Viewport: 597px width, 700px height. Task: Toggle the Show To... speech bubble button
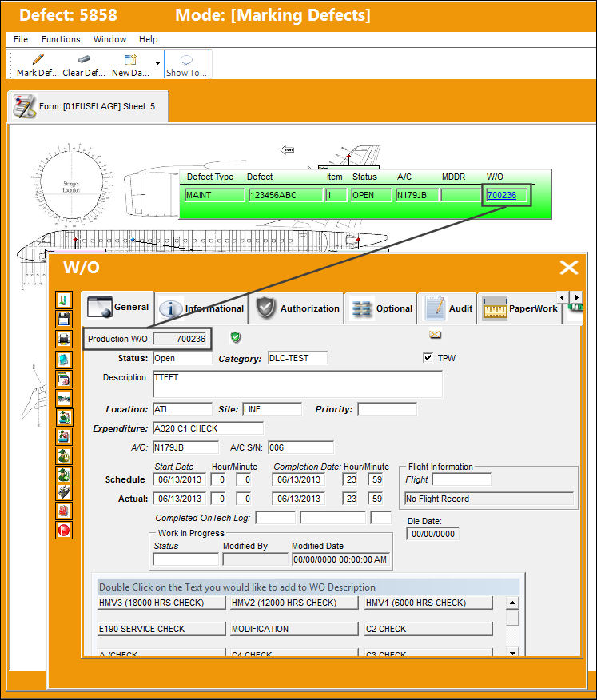click(186, 64)
